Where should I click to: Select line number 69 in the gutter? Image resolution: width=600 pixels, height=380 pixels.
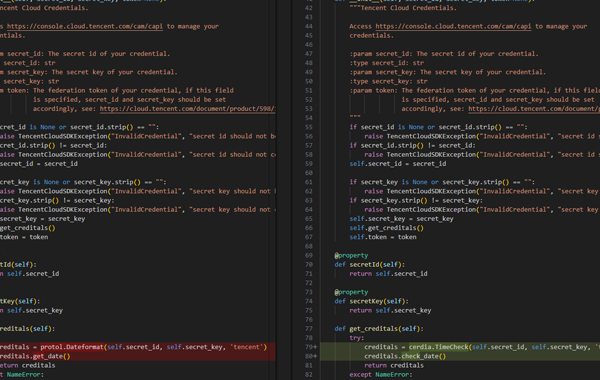tap(309, 255)
